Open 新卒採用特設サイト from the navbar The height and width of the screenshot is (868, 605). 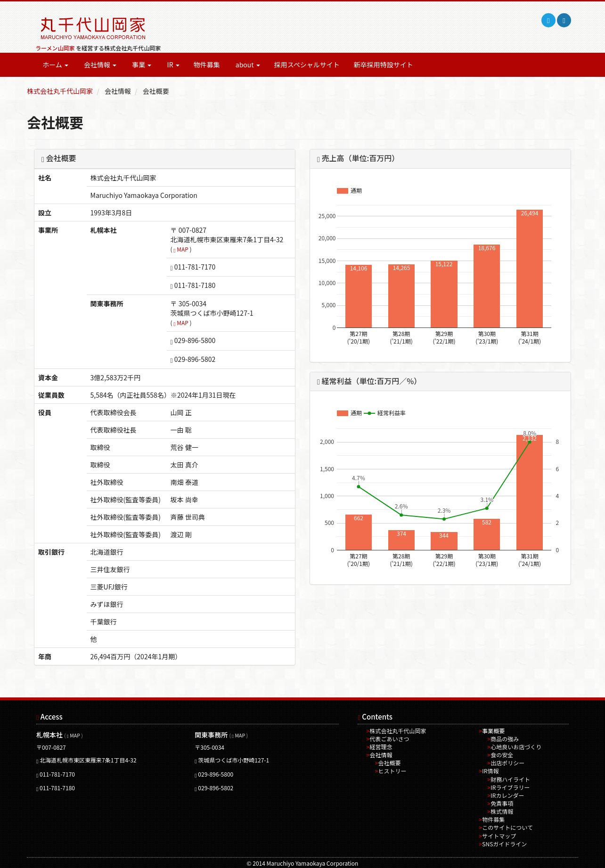[383, 65]
